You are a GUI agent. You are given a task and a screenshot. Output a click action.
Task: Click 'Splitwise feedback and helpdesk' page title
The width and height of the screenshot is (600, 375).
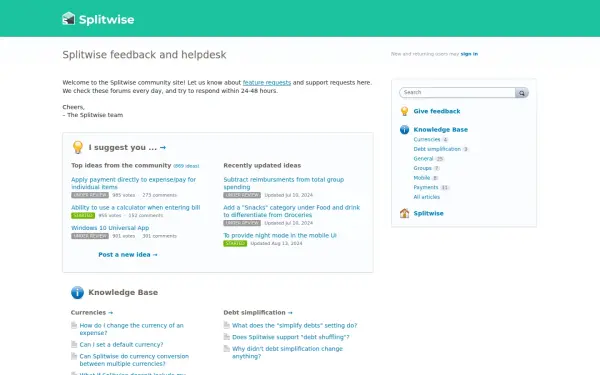(144, 55)
